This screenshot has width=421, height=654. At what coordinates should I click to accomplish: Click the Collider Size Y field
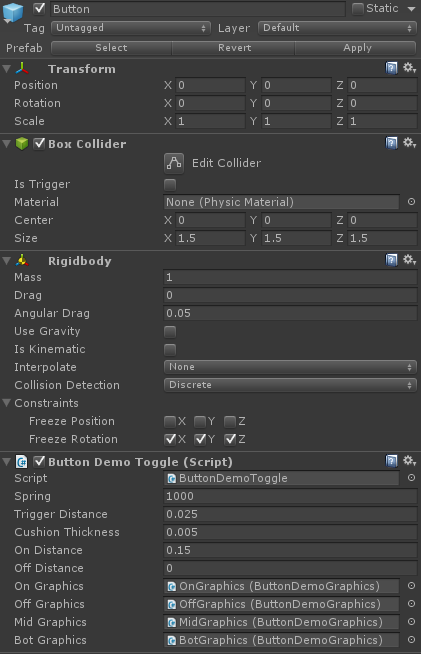[x=296, y=238]
